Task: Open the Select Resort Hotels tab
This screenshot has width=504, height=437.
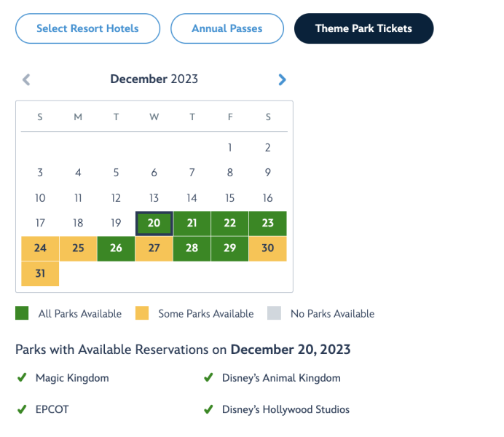Action: pyautogui.click(x=87, y=29)
